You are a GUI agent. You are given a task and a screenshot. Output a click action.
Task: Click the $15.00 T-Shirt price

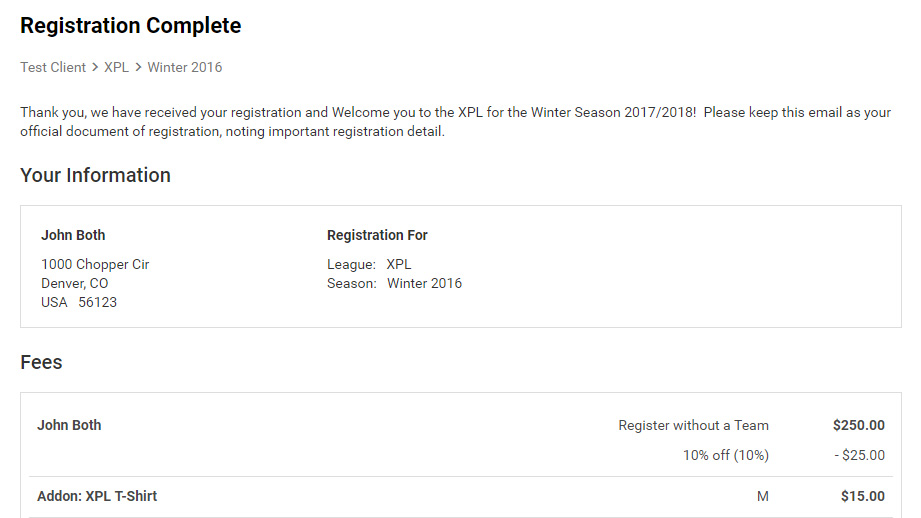[862, 496]
